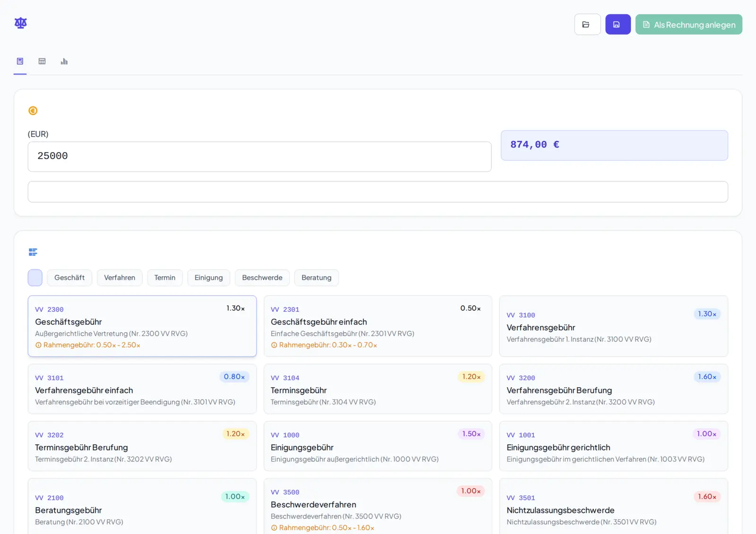Viewport: 756px width, 534px height.
Task: Open the folder load button
Action: 587,25
